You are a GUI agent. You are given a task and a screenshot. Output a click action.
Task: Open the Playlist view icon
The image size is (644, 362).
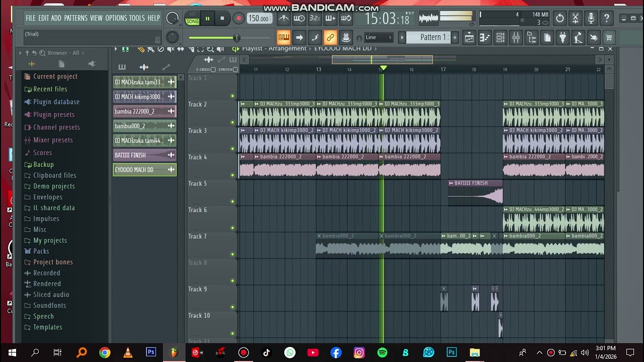point(469,37)
